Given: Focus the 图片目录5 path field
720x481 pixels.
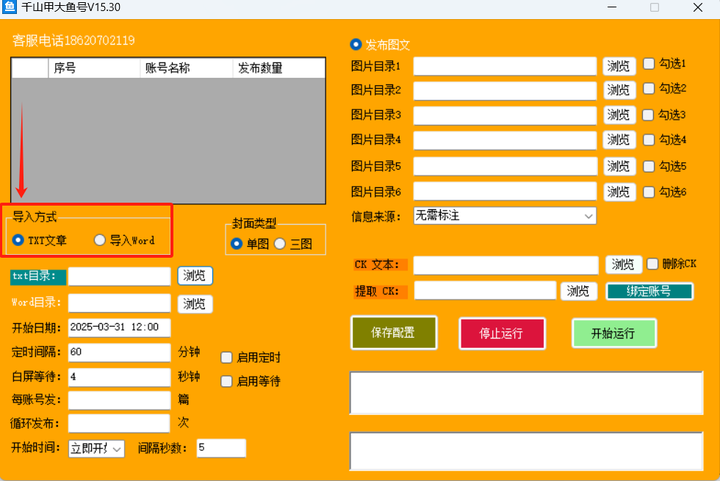Looking at the screenshot, I should 505,166.
